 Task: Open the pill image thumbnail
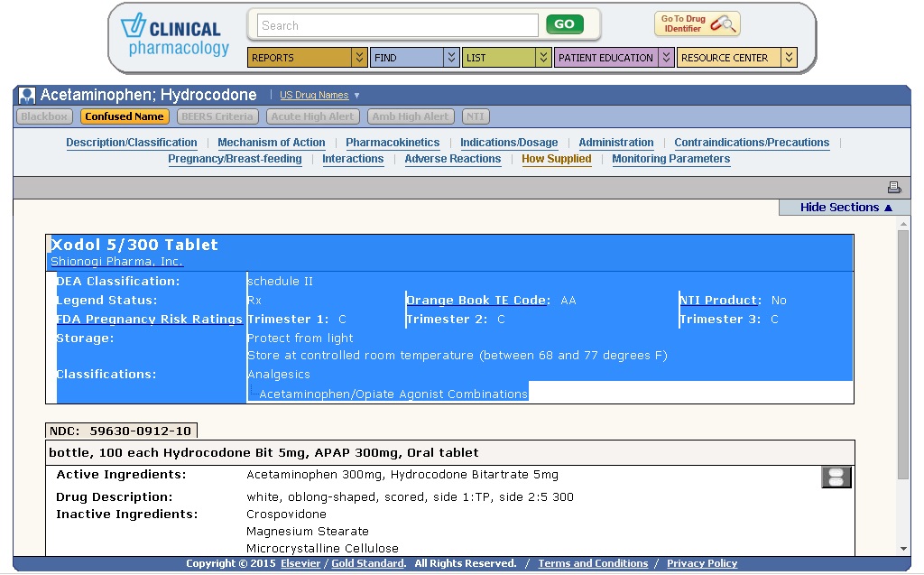[836, 478]
